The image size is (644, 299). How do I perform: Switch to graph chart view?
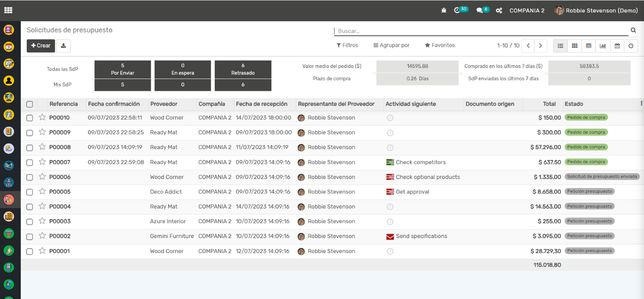(603, 46)
